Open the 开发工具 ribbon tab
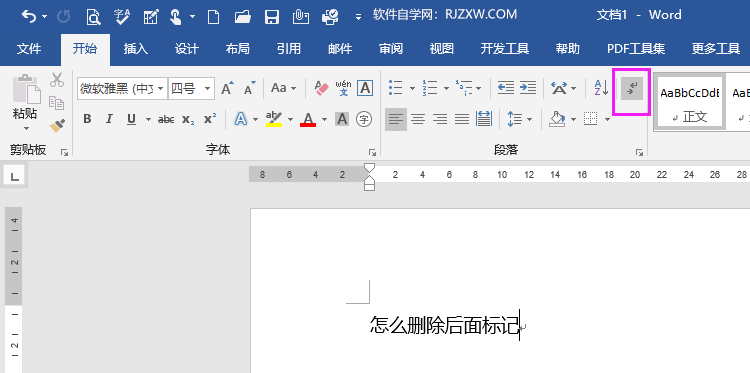Screen dimensions: 750x373 click(x=505, y=49)
